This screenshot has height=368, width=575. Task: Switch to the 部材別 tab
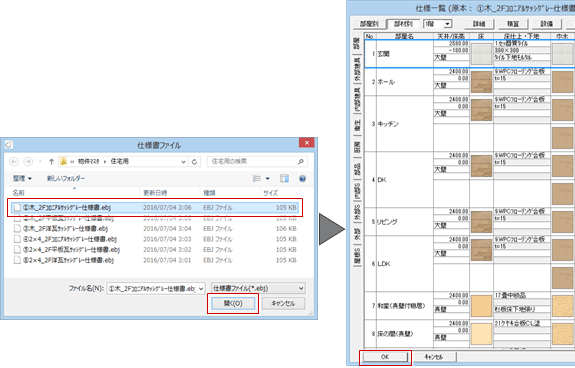click(403, 24)
